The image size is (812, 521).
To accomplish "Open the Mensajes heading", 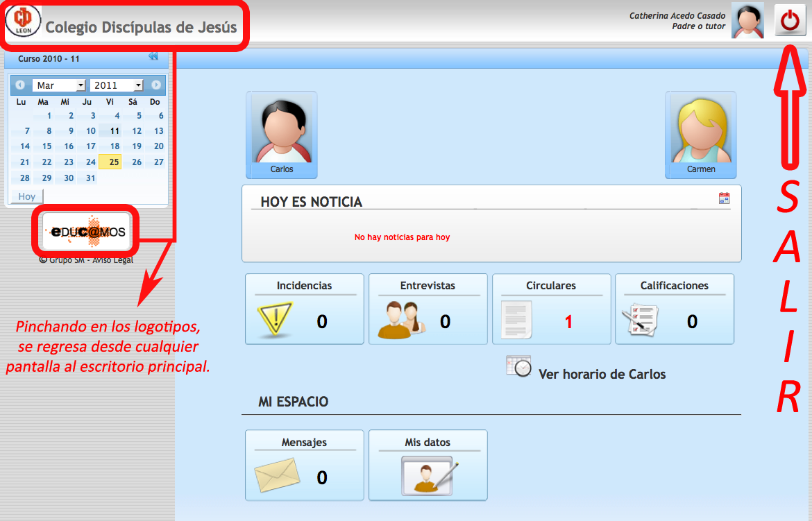I will click(x=305, y=443).
